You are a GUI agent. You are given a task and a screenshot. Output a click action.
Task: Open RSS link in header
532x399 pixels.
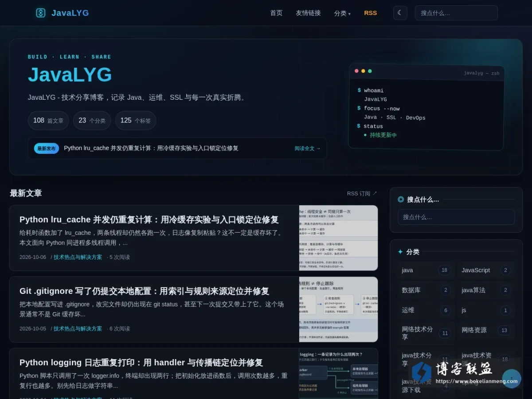point(371,13)
